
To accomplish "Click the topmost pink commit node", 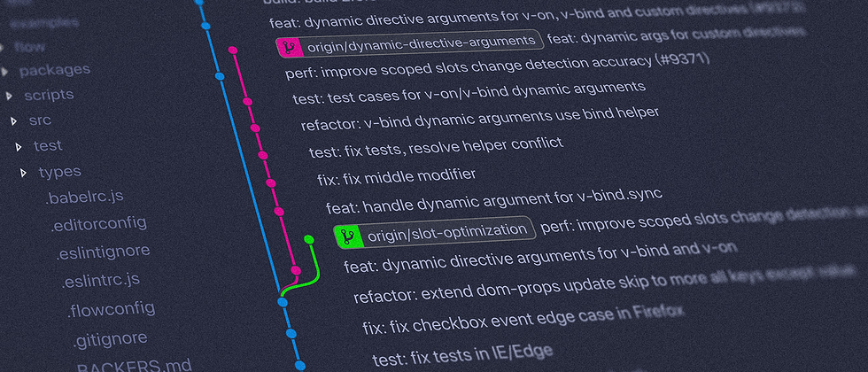I will click(x=232, y=50).
